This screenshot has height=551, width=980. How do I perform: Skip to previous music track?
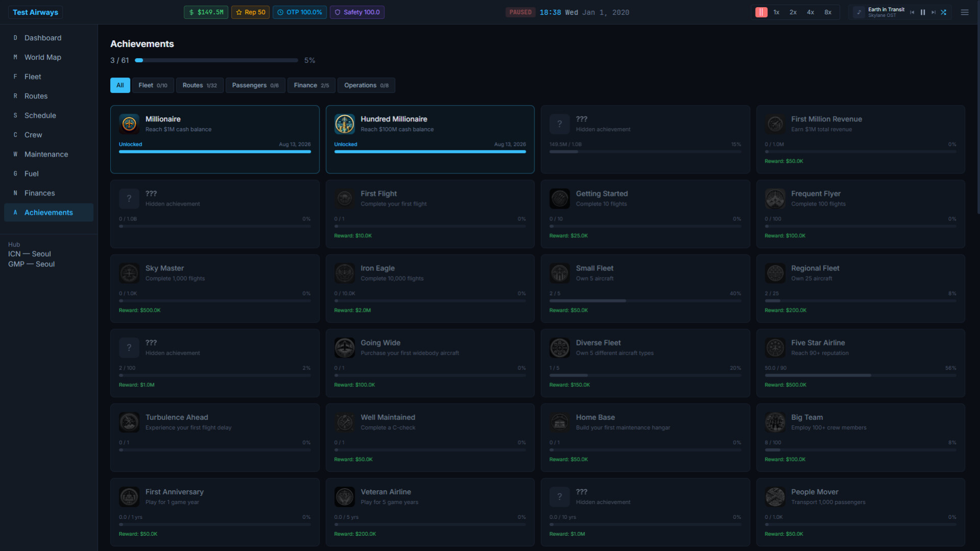912,12
